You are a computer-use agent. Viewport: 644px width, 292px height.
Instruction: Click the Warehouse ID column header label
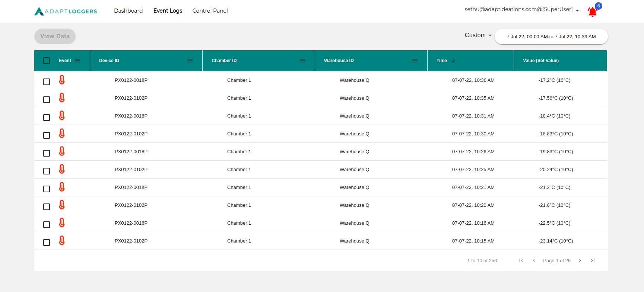tap(339, 61)
